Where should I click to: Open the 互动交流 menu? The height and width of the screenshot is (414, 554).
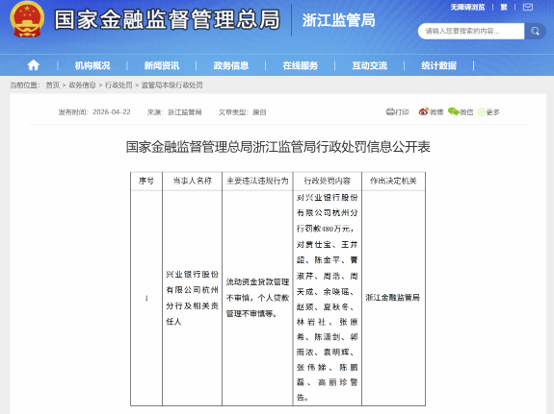[x=370, y=65]
